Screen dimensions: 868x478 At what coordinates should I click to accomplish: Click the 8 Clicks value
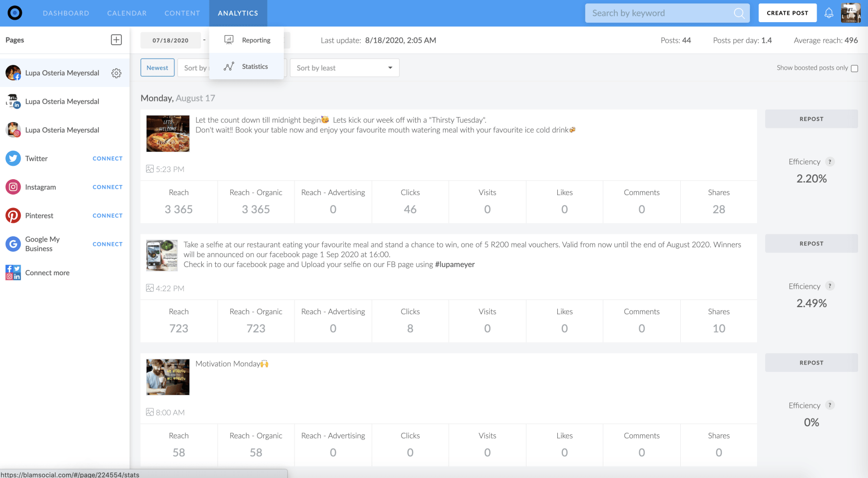[410, 329]
